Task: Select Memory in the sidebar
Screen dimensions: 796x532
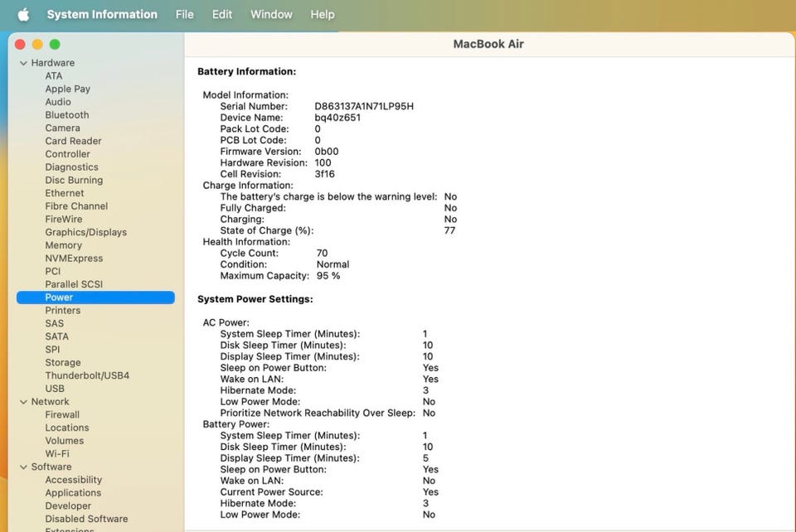Action: click(x=64, y=245)
